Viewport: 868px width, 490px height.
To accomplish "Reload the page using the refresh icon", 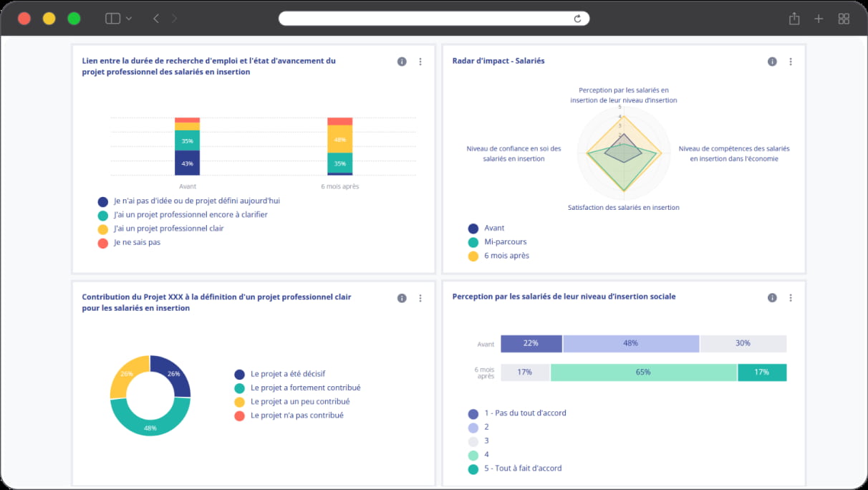I will (577, 18).
